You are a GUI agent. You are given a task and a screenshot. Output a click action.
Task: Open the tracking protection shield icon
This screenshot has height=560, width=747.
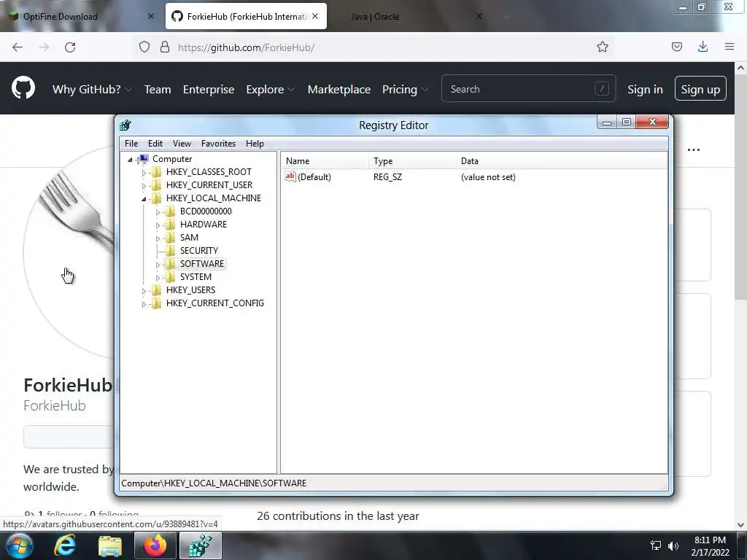click(144, 47)
